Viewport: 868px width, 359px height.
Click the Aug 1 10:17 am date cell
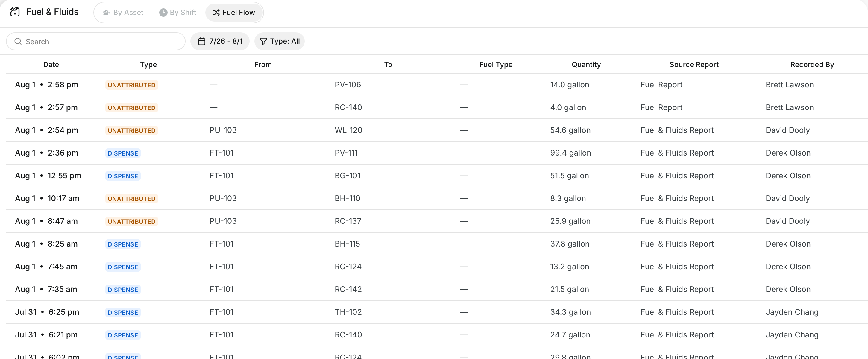(x=47, y=199)
